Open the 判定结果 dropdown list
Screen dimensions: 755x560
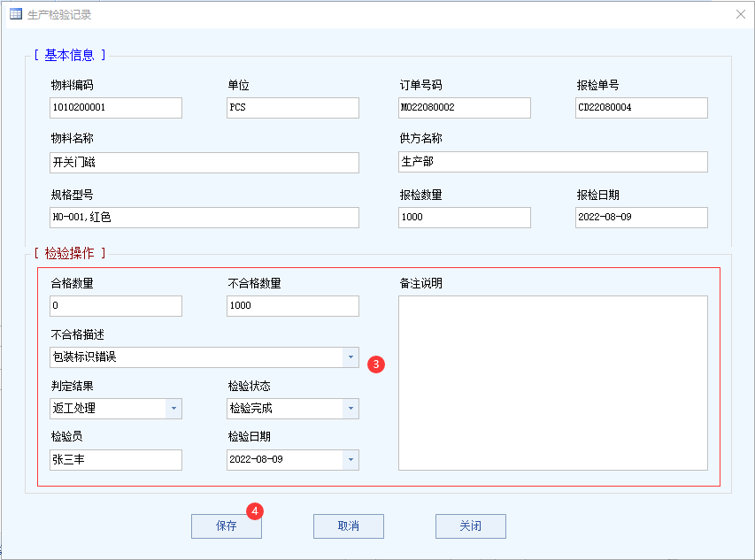pos(173,409)
